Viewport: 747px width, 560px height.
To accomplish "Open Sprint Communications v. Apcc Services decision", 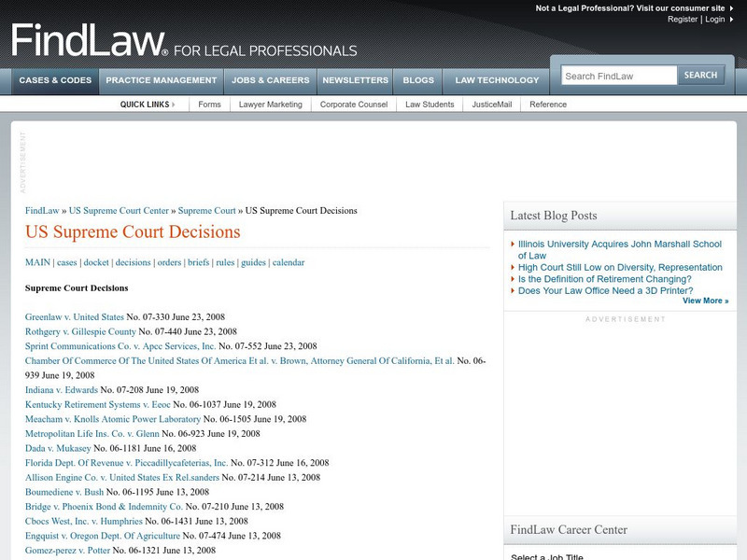I will pyautogui.click(x=120, y=346).
